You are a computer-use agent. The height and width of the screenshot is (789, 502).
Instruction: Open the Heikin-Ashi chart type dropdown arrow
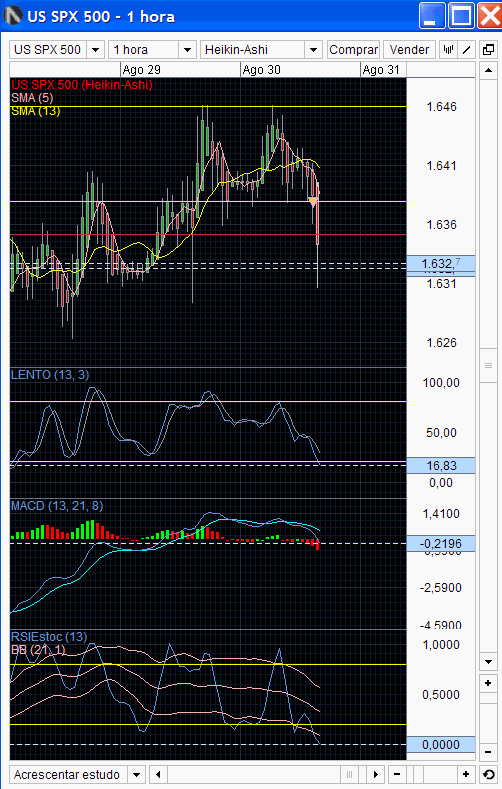coord(313,50)
